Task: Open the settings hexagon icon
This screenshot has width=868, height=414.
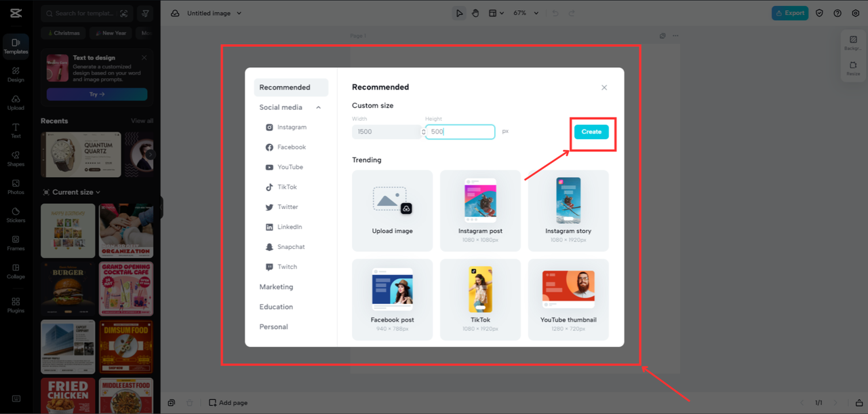Action: [855, 13]
